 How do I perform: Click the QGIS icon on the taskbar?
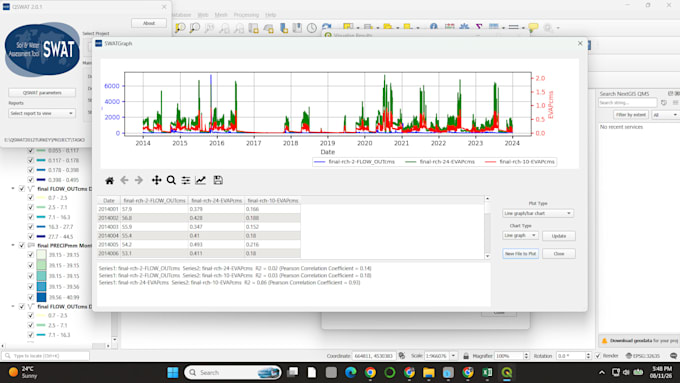pos(507,372)
